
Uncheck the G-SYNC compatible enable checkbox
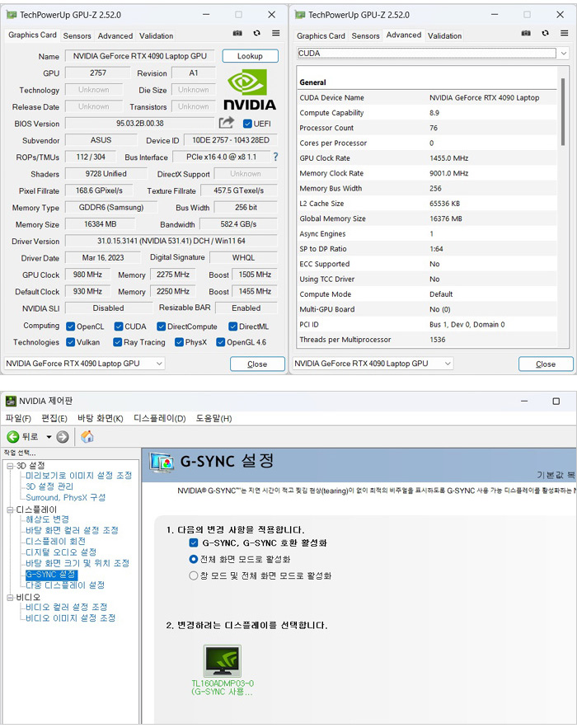coord(193,543)
